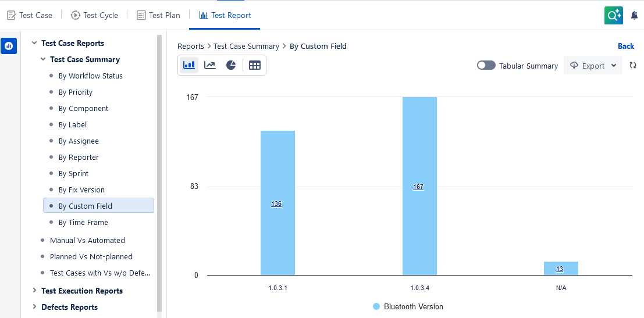Collapse the Test Case Summary tree

(43, 59)
